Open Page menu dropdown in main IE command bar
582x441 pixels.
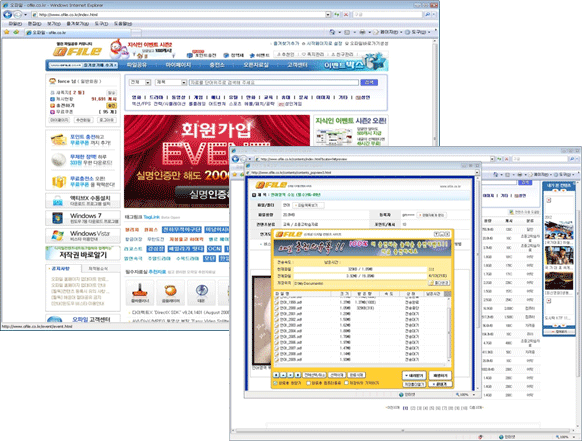[x=388, y=32]
